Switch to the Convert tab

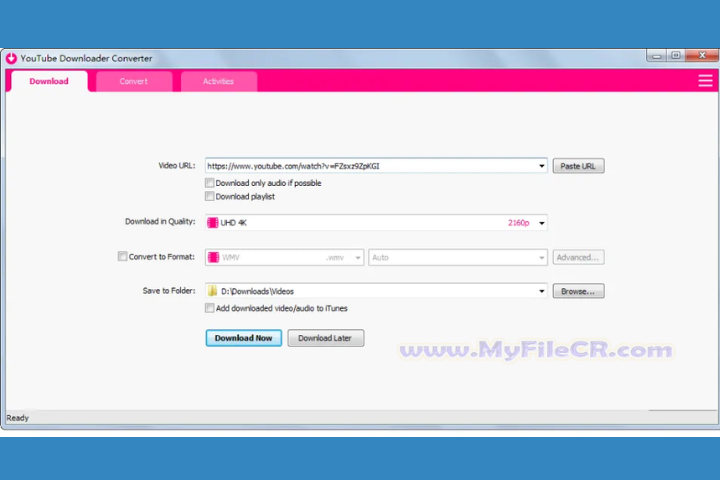[134, 81]
